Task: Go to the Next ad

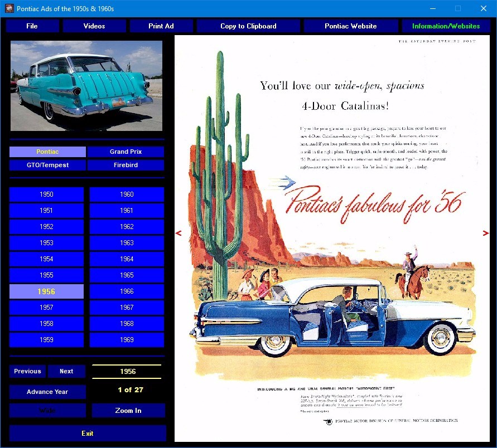Action: (66, 371)
